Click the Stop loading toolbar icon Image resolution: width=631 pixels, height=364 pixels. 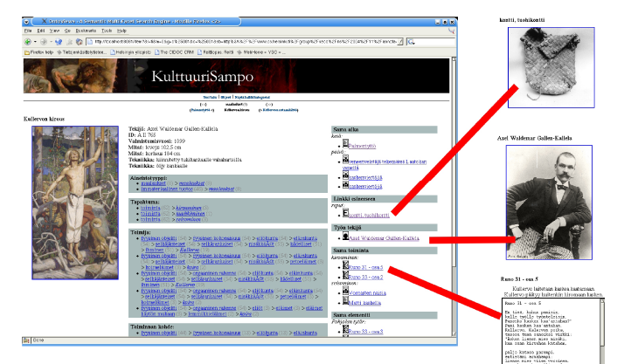pyautogui.click(x=70, y=41)
